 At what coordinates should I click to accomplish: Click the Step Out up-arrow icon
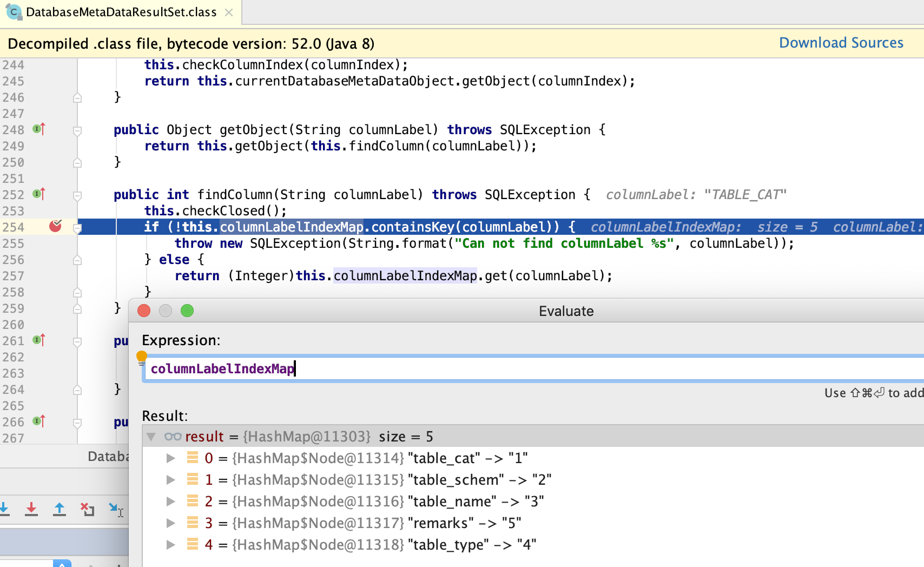point(60,509)
